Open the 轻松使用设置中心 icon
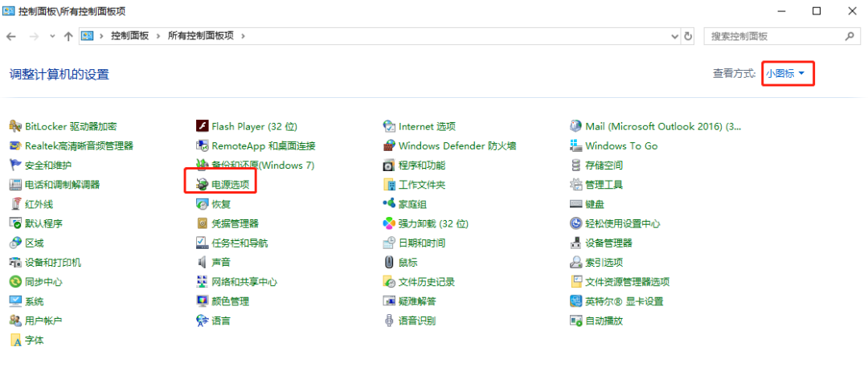This screenshot has height=388, width=868. (575, 223)
